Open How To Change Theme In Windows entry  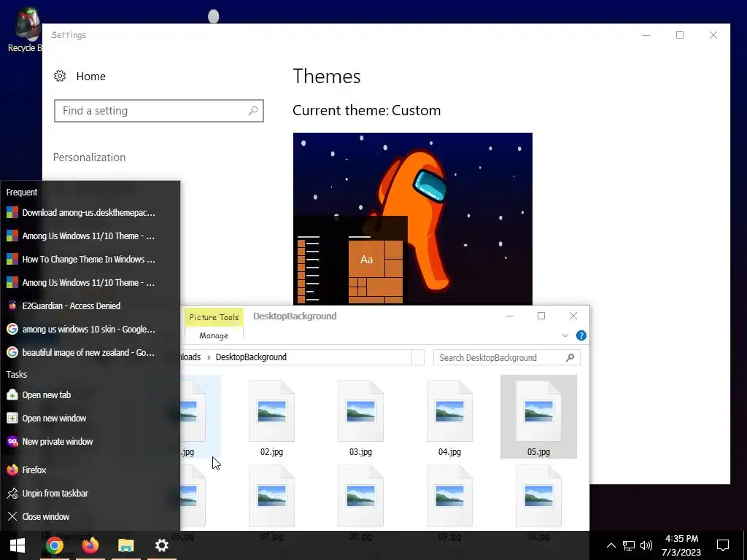coord(90,259)
